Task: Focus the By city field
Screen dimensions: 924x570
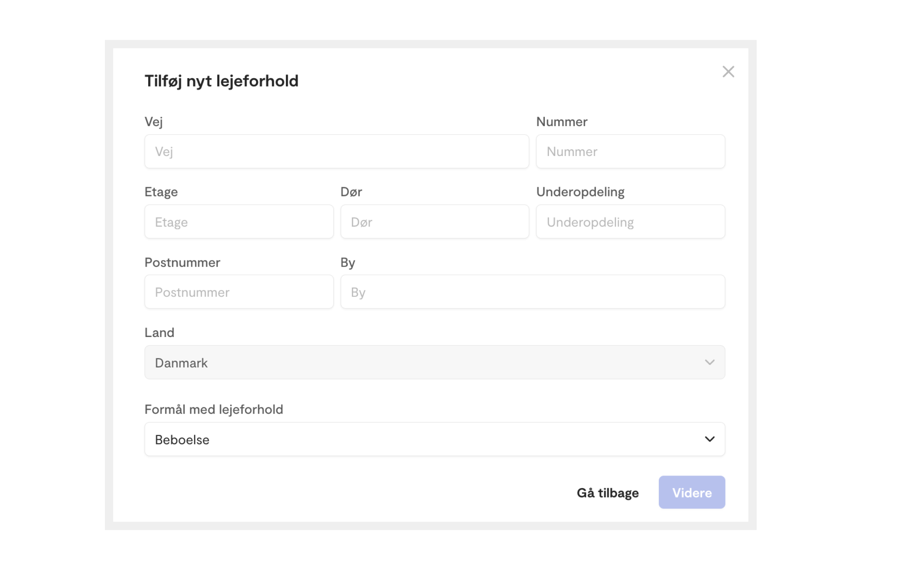Action: point(533,292)
